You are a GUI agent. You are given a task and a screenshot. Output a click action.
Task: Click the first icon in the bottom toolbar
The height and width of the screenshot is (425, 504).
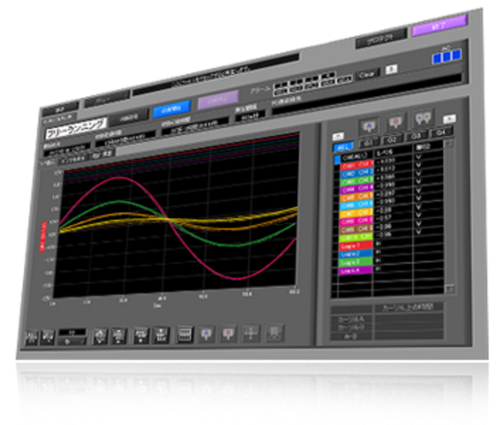32,338
